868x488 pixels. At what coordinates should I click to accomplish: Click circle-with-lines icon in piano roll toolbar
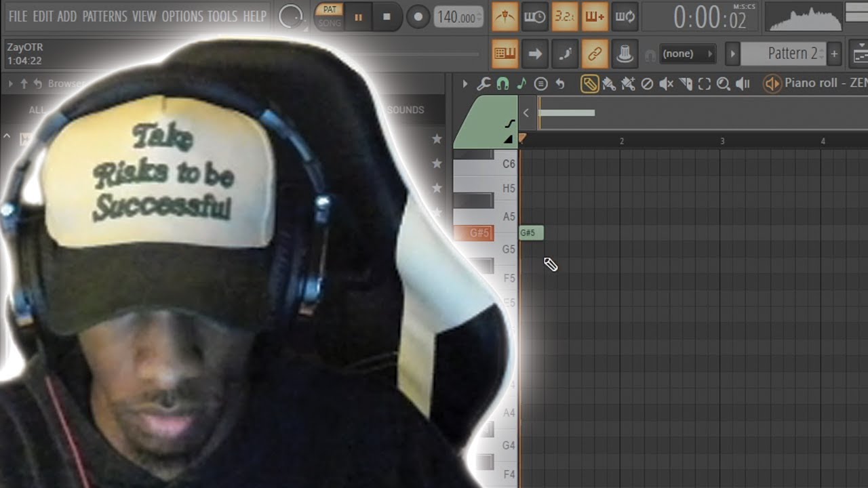[540, 84]
